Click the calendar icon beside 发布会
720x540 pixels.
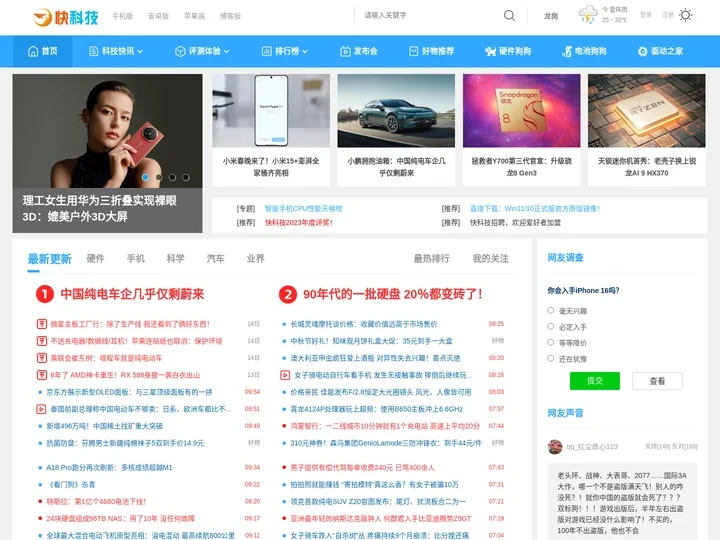tap(345, 51)
